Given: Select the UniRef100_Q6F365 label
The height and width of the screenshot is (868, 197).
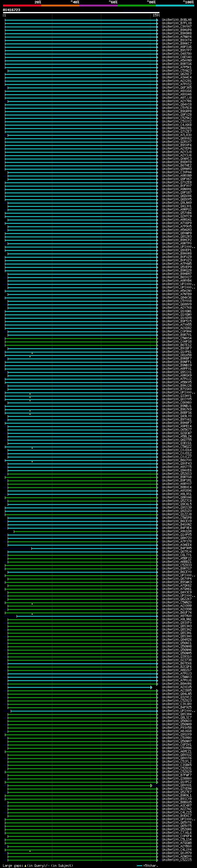Looking at the screenshot, I should [177, 88].
